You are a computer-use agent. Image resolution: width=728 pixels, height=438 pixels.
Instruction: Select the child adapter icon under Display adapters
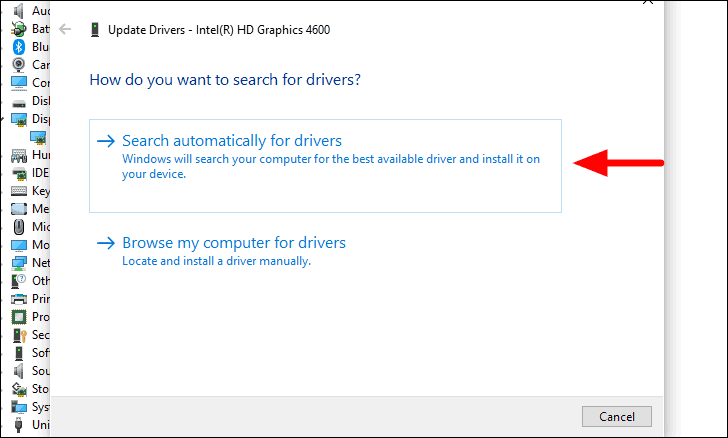38,137
